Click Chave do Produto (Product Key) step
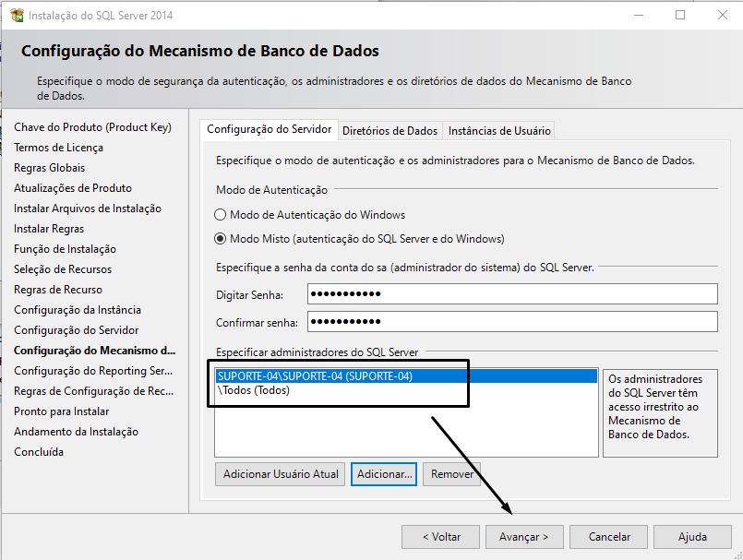743x560 pixels. click(92, 127)
